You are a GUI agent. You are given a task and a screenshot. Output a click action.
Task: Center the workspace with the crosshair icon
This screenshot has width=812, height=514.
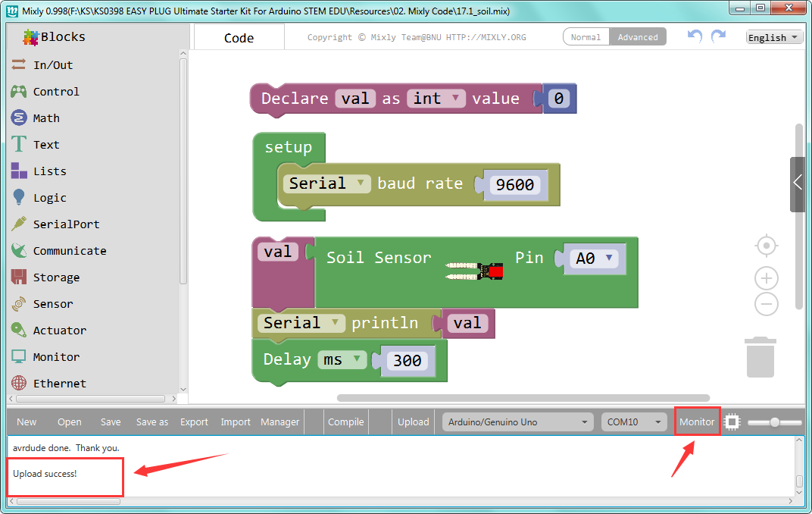(x=767, y=246)
